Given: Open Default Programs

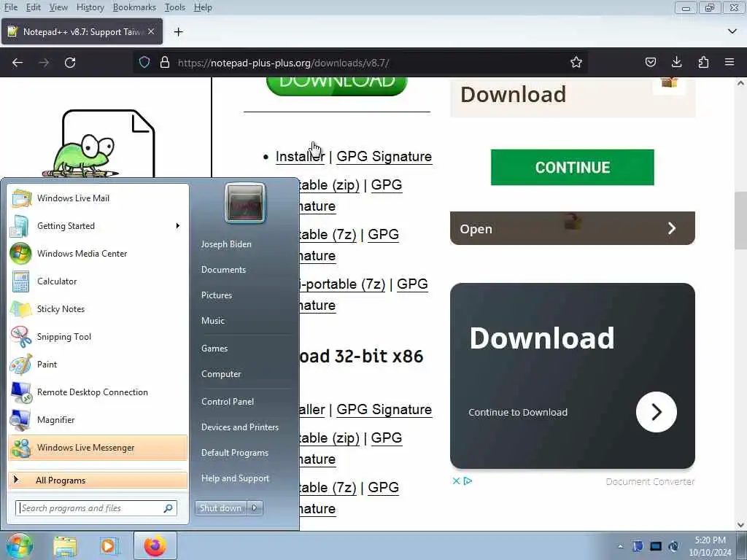Looking at the screenshot, I should point(234,452).
